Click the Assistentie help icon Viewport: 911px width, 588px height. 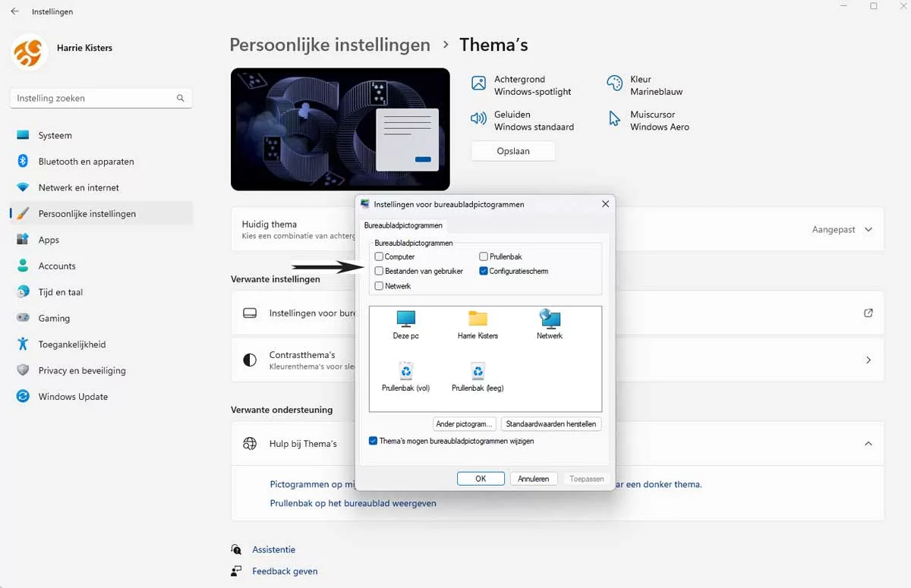237,549
